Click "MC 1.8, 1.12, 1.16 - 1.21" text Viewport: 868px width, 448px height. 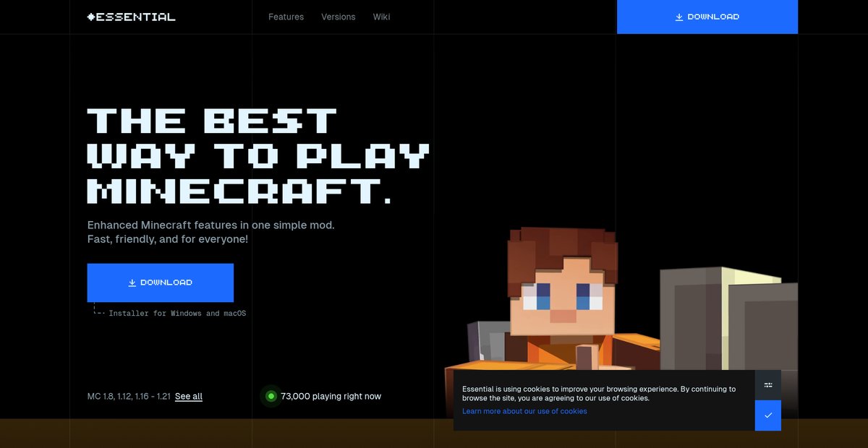point(129,396)
